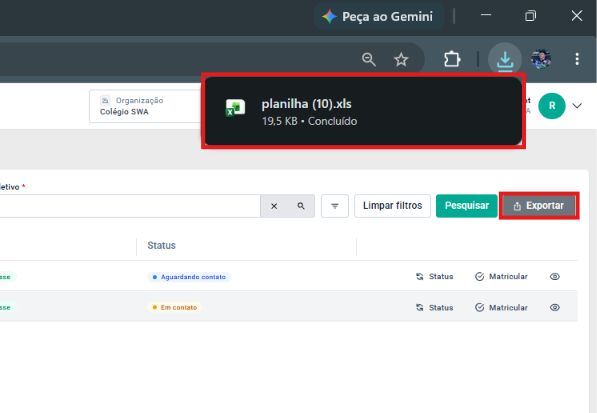
Task: Click the Limpar filtros button
Action: 393,206
